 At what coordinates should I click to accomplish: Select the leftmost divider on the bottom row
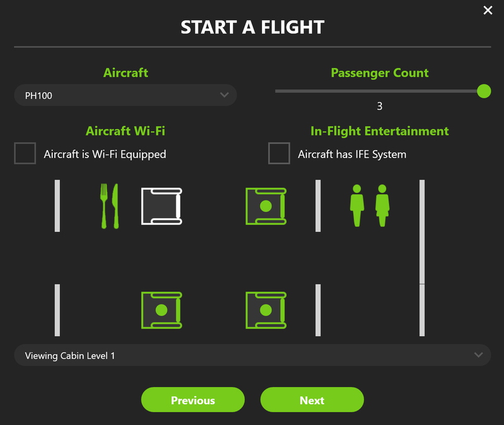point(58,309)
